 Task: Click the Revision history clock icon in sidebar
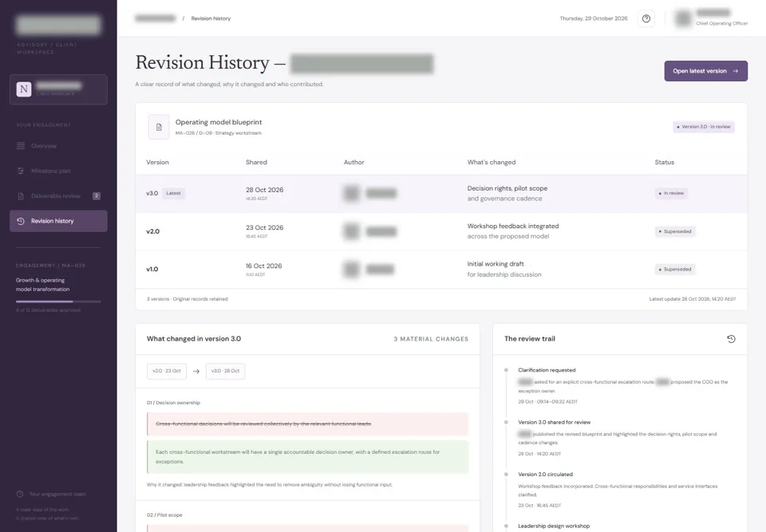(x=21, y=221)
